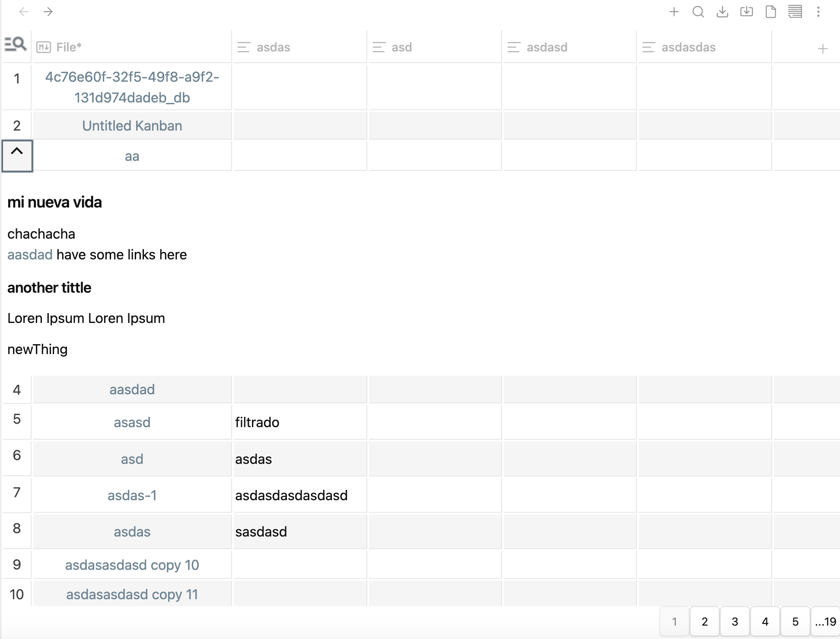The width and height of the screenshot is (840, 639).
Task: Create a new note via the document icon
Action: [771, 12]
